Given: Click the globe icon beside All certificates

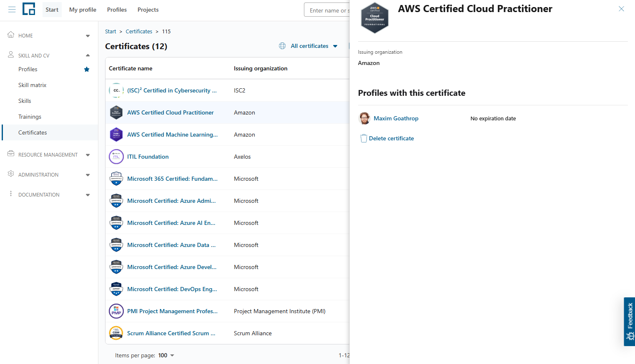Looking at the screenshot, I should coord(282,46).
